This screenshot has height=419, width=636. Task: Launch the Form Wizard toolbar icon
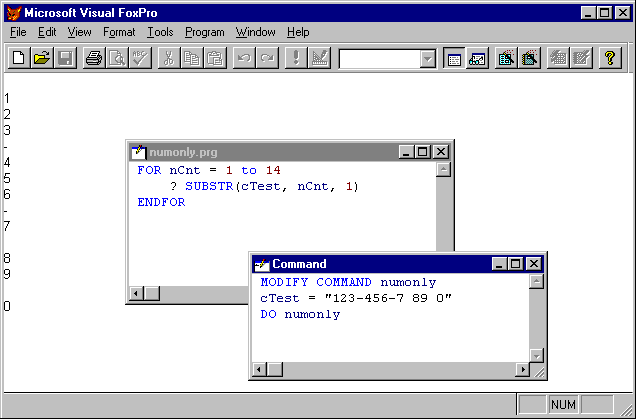506,58
